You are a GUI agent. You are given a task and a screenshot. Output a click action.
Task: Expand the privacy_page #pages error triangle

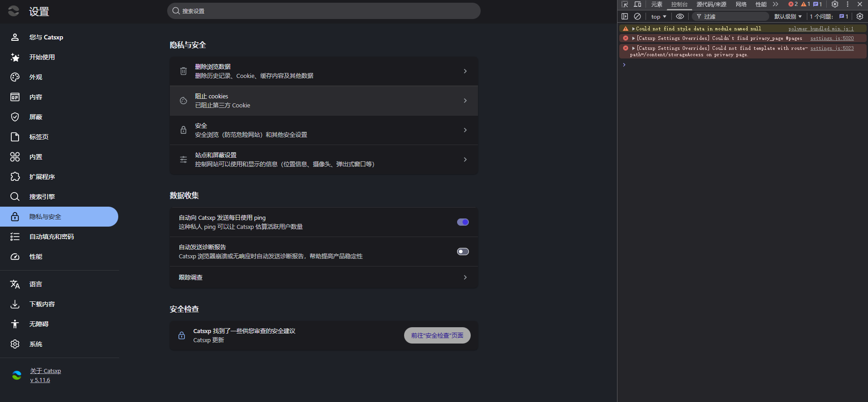pyautogui.click(x=633, y=39)
